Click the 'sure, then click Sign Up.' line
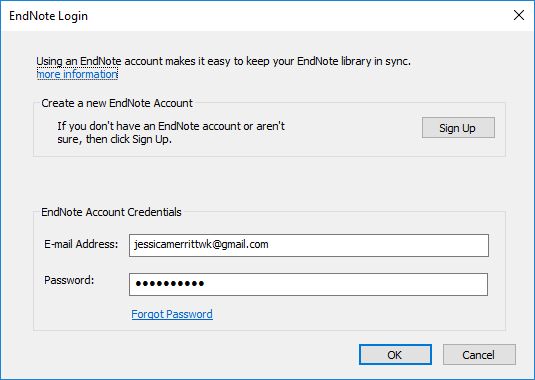 click(x=114, y=139)
